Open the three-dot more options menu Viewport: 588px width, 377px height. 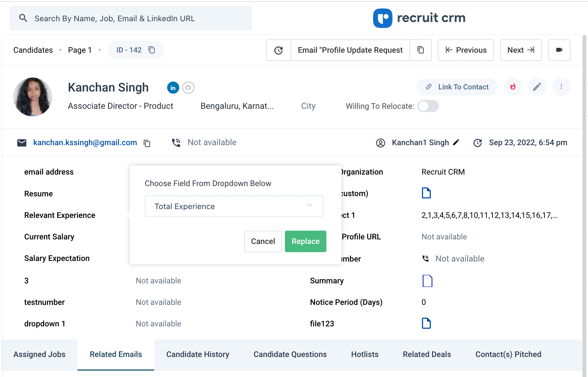(x=561, y=87)
